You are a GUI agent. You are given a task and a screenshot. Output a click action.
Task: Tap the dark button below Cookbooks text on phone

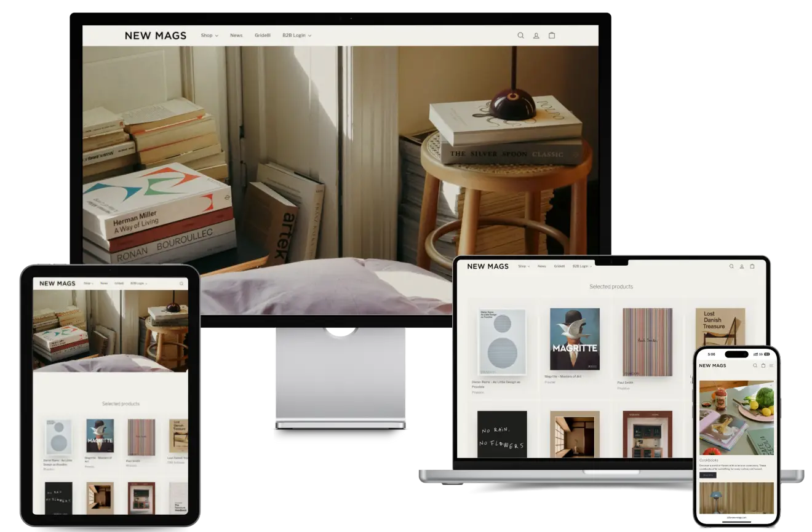click(707, 475)
